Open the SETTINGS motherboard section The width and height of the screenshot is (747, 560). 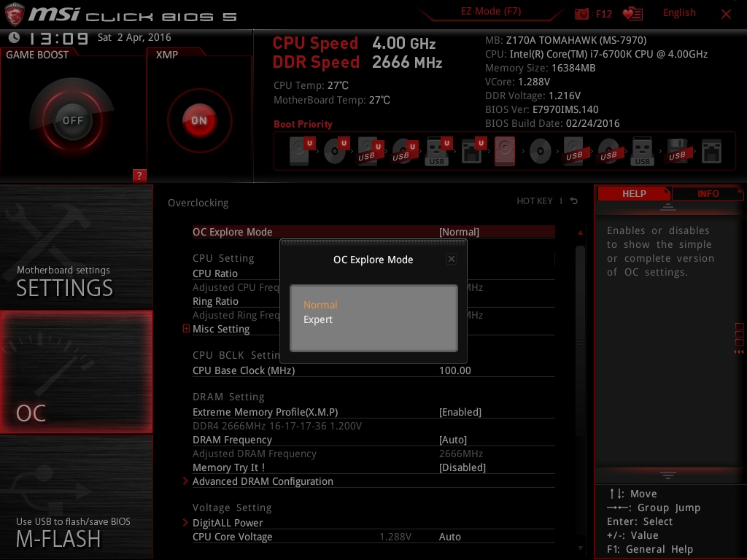click(x=76, y=246)
